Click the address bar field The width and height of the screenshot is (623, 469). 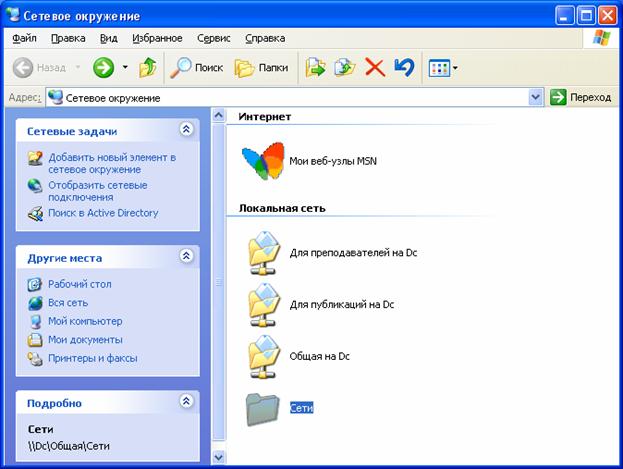[294, 97]
